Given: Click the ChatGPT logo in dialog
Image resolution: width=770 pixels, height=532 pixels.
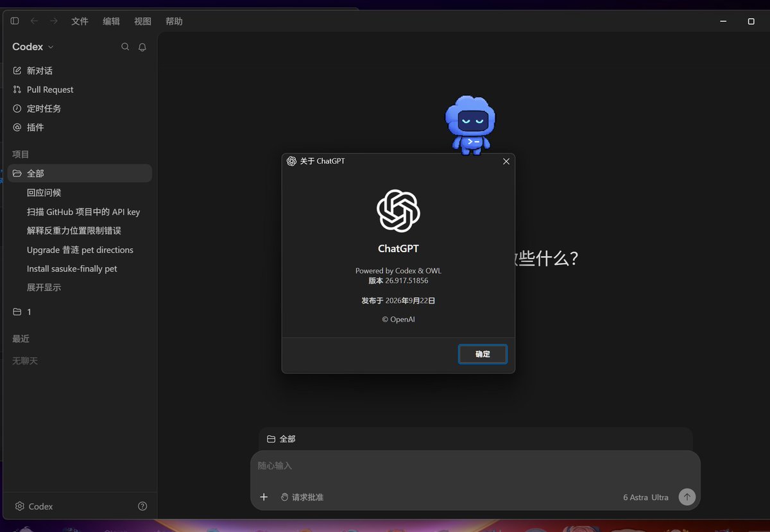Looking at the screenshot, I should coord(398,210).
